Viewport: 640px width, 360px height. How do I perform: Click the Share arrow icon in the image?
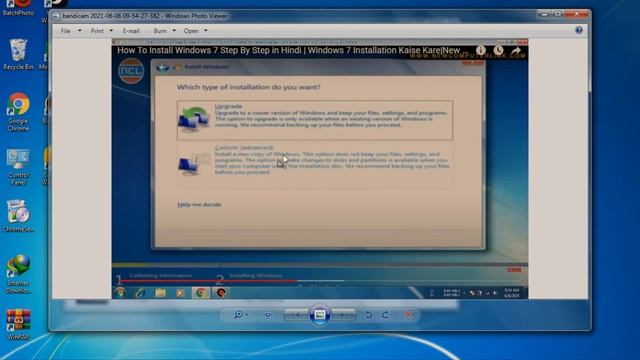pos(516,51)
